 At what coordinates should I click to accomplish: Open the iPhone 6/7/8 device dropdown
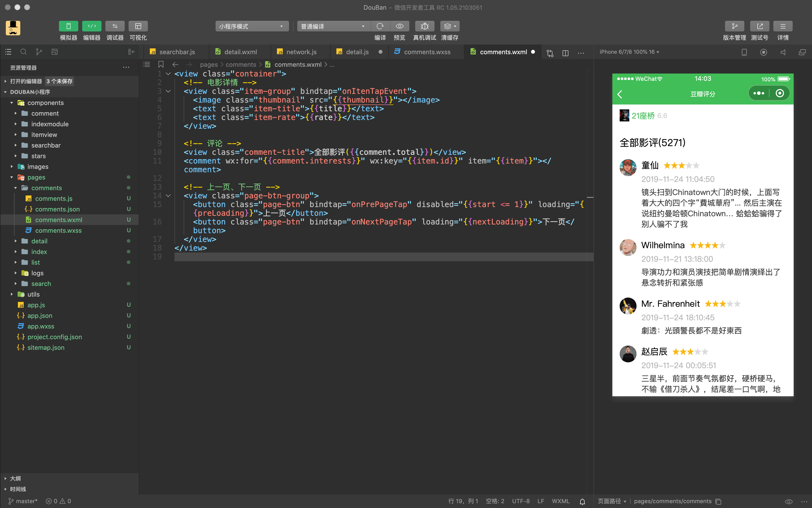[629, 52]
